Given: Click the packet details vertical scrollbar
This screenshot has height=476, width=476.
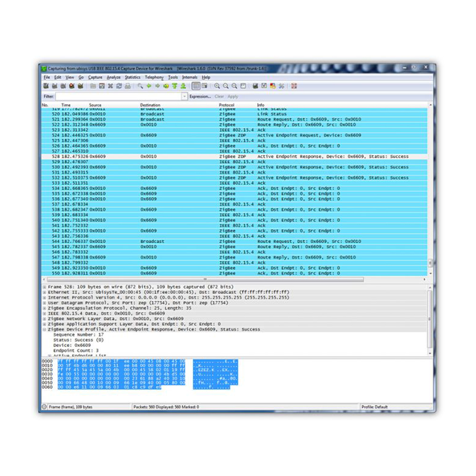Looking at the screenshot, I should tap(430, 319).
